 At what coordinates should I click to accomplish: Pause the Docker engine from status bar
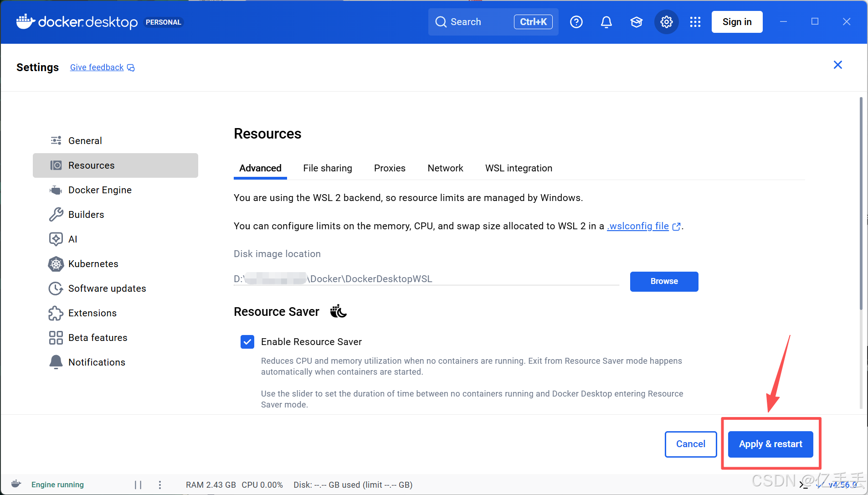138,485
